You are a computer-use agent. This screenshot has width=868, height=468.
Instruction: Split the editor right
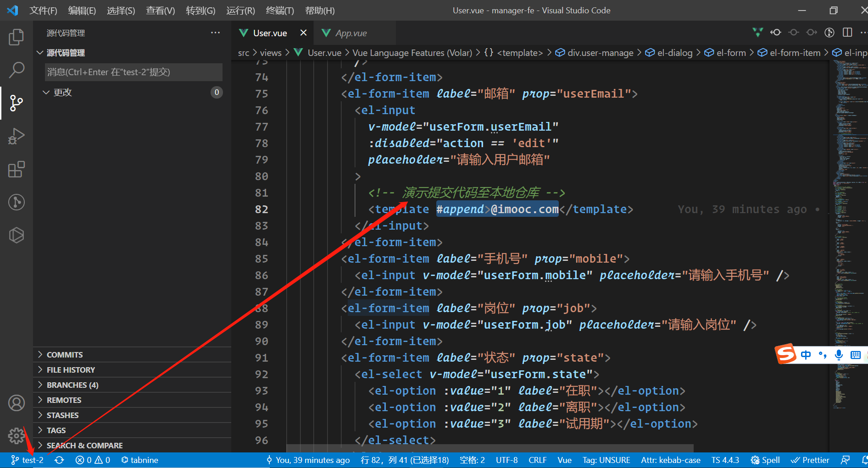[x=847, y=33]
